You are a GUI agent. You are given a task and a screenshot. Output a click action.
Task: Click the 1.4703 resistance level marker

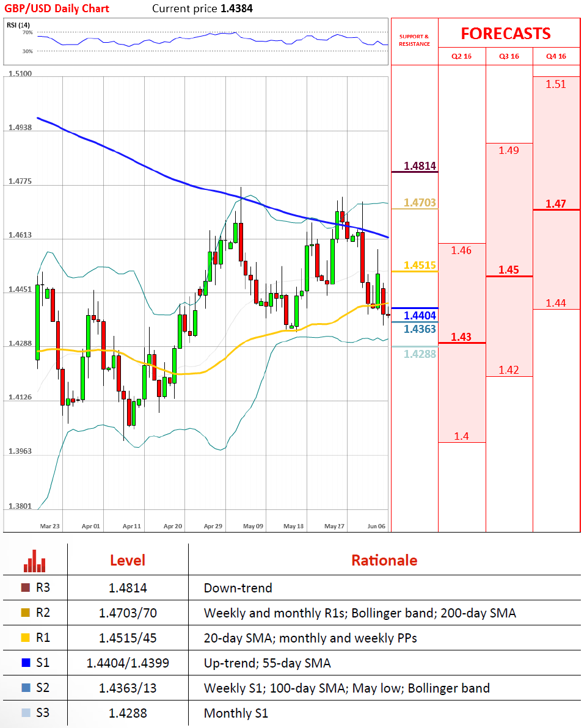[420, 202]
